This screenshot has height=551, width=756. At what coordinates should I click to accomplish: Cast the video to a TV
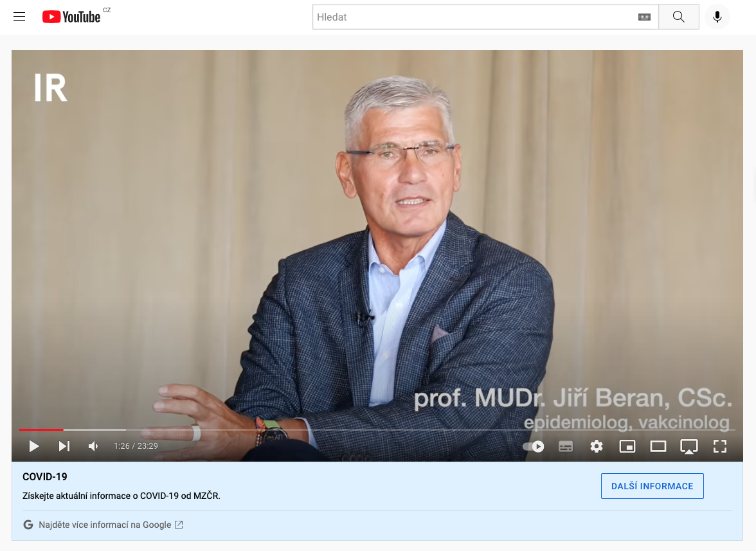click(689, 446)
